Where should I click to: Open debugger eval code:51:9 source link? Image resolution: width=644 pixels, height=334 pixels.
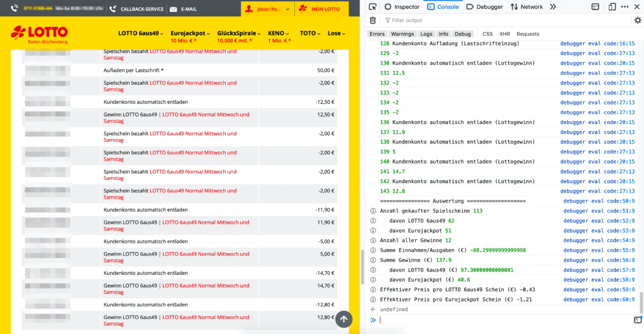599,211
